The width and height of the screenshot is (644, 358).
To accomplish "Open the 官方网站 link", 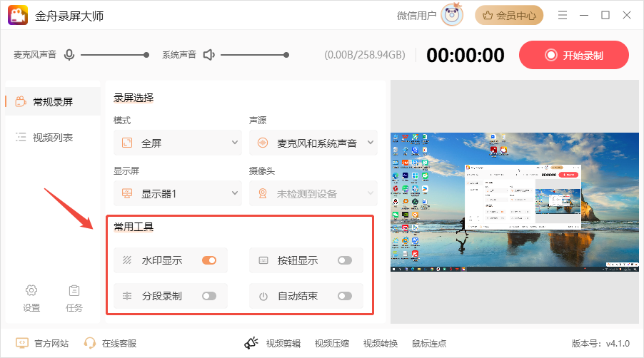I will point(42,343).
